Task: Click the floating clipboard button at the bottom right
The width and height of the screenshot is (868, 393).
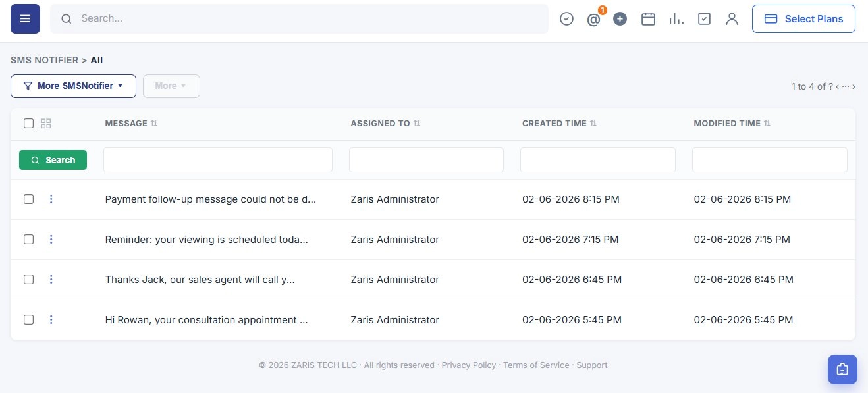Action: [842, 369]
